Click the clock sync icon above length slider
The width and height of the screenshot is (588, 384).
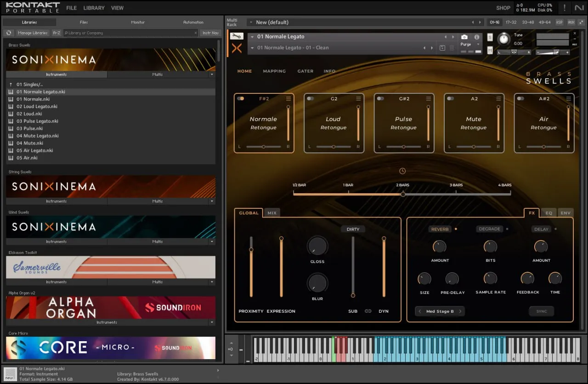coord(402,171)
